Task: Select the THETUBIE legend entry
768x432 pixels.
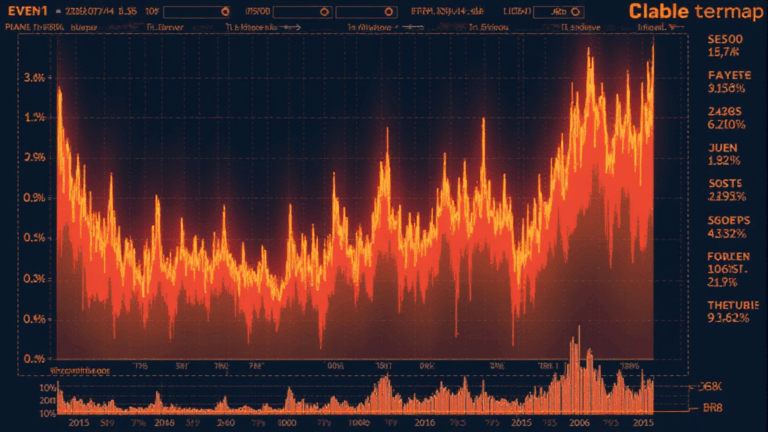Action: (x=733, y=312)
